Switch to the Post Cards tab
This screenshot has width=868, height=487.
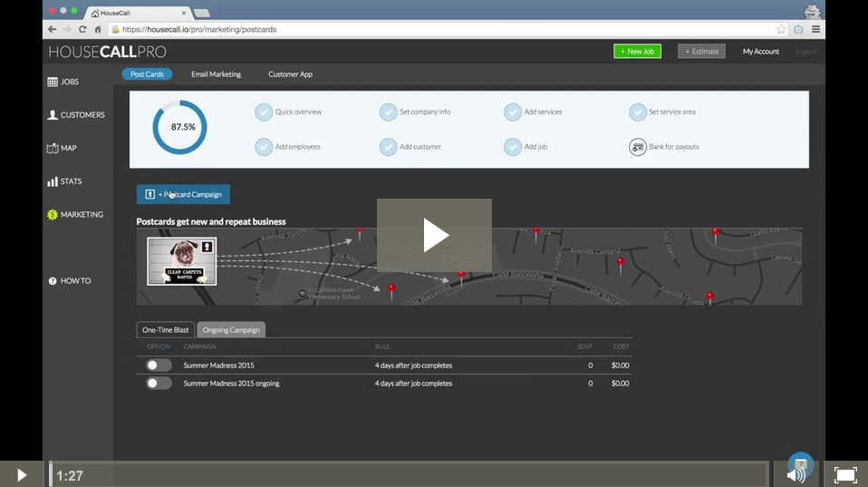point(148,74)
